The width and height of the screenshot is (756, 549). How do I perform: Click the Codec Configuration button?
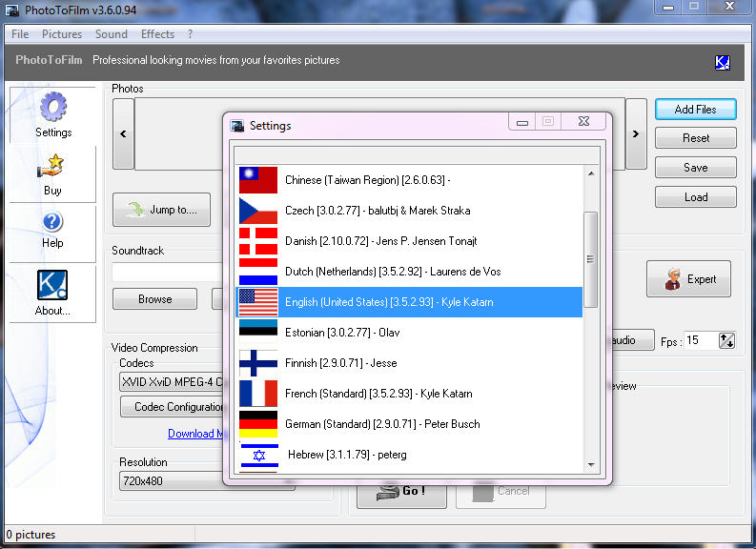173,407
